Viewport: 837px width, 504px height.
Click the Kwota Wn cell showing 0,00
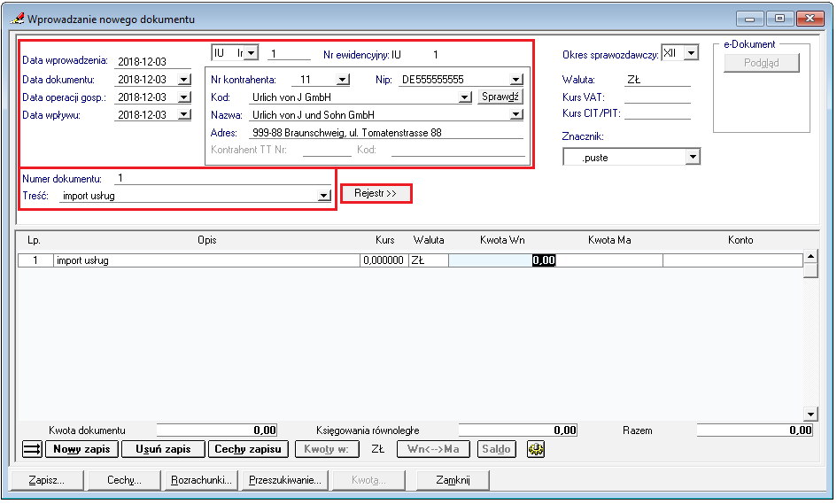(x=502, y=260)
